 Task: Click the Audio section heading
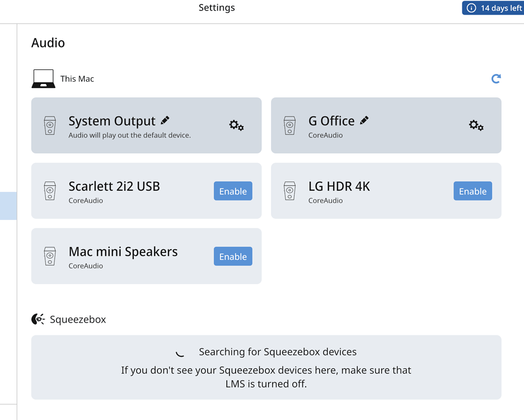(x=48, y=43)
